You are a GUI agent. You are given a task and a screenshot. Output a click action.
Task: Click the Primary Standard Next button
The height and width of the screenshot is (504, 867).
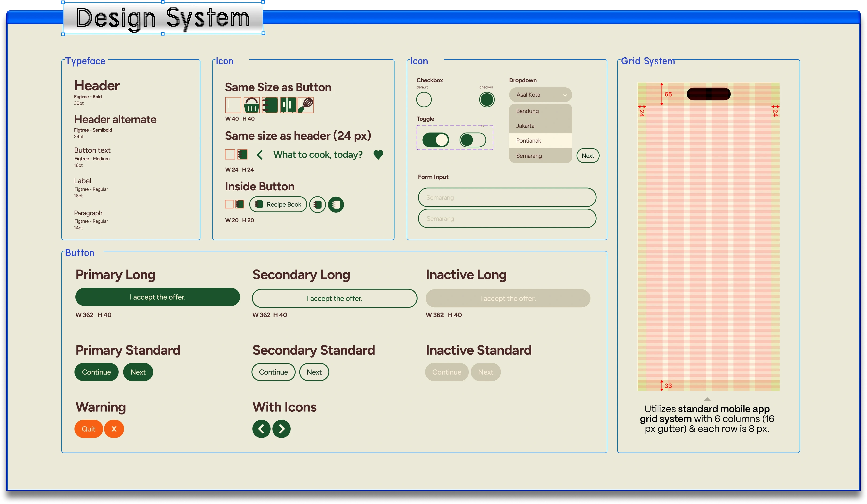tap(138, 372)
